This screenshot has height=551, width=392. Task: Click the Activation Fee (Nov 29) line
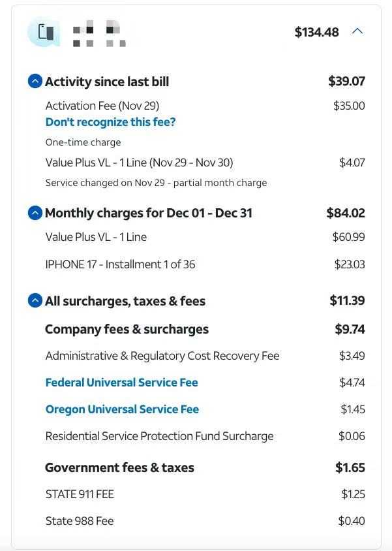point(102,106)
